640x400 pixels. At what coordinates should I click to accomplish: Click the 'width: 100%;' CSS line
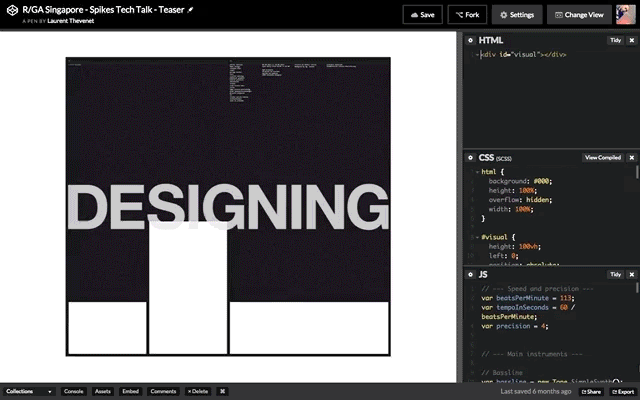[511, 209]
